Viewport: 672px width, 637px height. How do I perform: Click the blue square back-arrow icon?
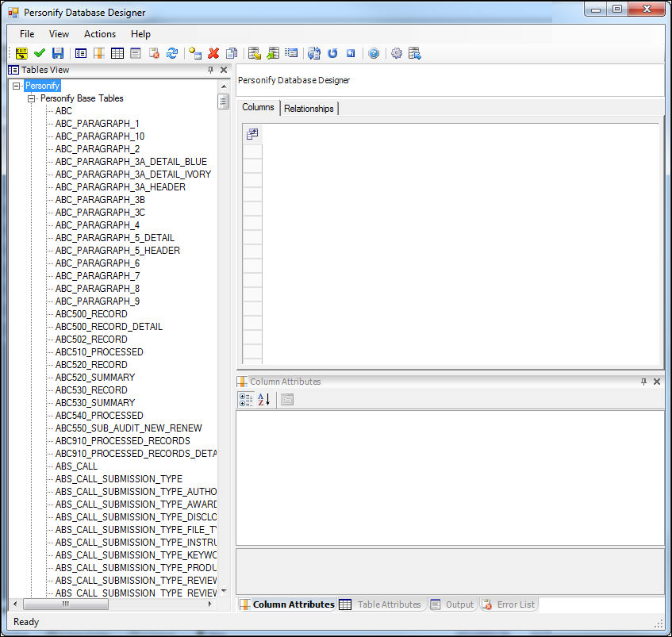tap(351, 53)
